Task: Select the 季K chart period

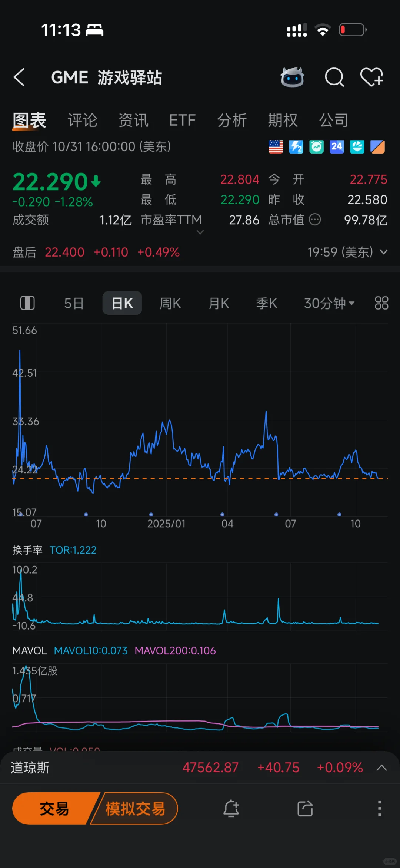Action: click(267, 303)
